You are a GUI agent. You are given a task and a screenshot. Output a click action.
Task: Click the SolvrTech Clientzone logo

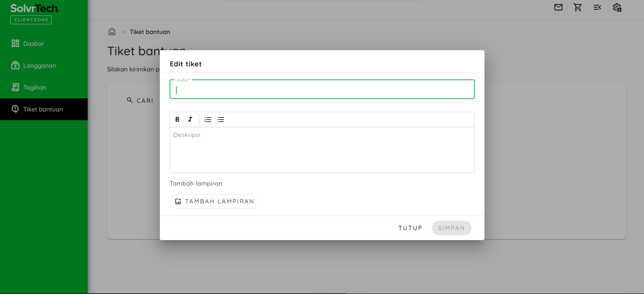(x=34, y=13)
